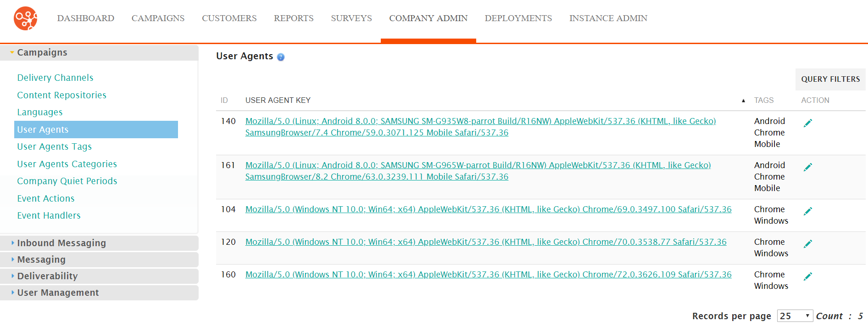Image resolution: width=868 pixels, height=327 pixels.
Task: Open the SM-G965W Samsung user agent link
Action: pyautogui.click(x=478, y=171)
